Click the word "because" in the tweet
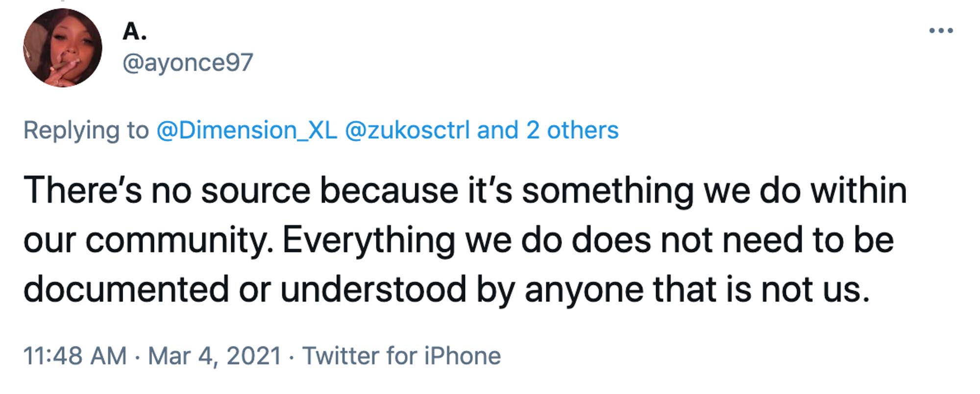Viewport: 980px width, 394px height. click(389, 190)
